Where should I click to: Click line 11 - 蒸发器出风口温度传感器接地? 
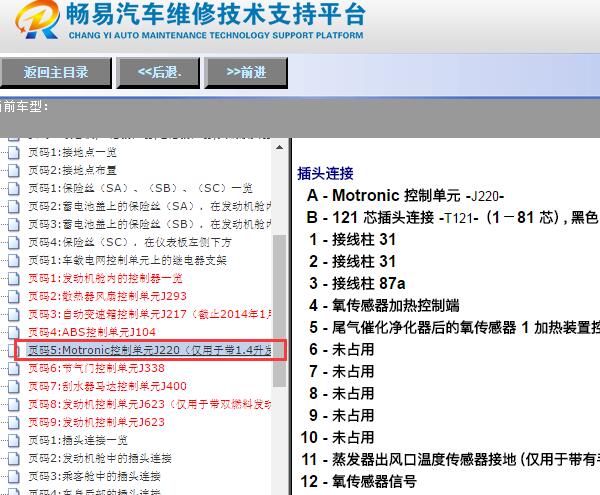(450, 459)
